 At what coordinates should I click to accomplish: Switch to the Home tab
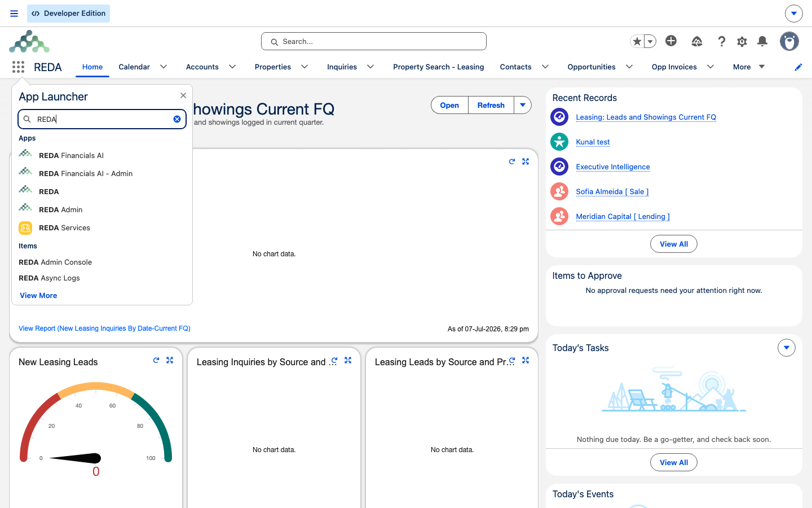tap(92, 67)
